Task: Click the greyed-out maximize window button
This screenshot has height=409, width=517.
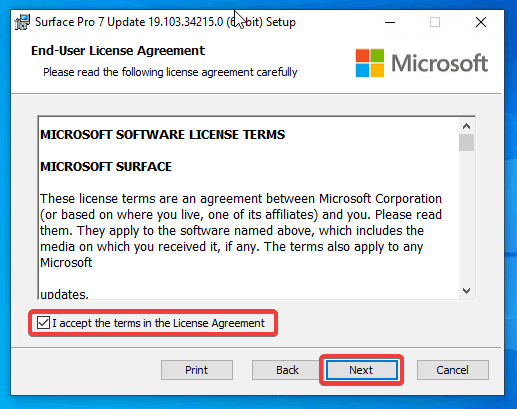Action: click(x=435, y=22)
